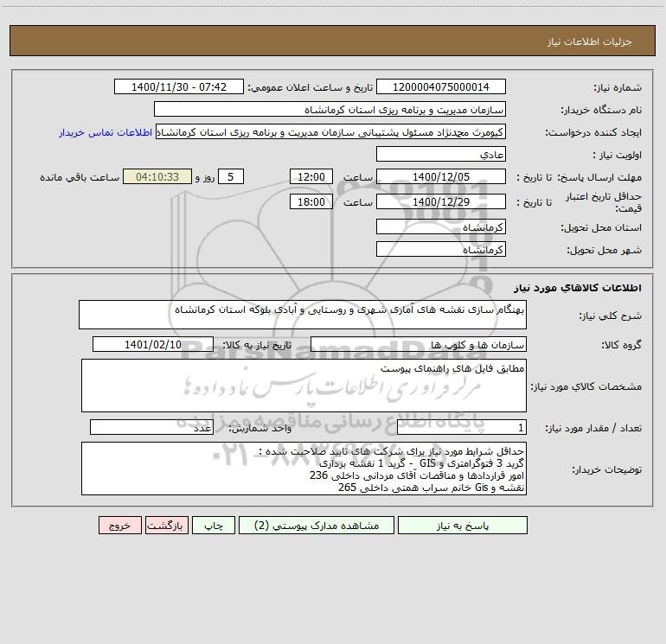This screenshot has height=644, width=666.
Task: Click the خروج exit button
Action: coord(119,525)
